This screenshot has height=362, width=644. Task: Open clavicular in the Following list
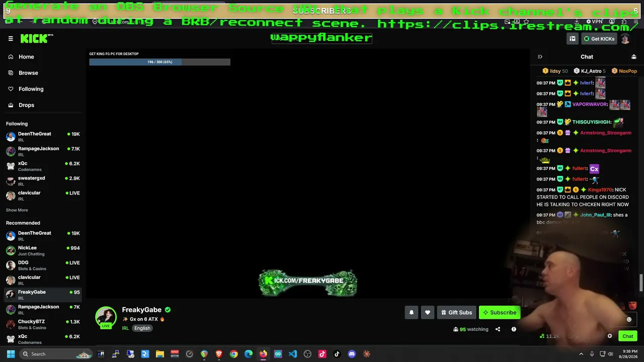[x=43, y=196]
